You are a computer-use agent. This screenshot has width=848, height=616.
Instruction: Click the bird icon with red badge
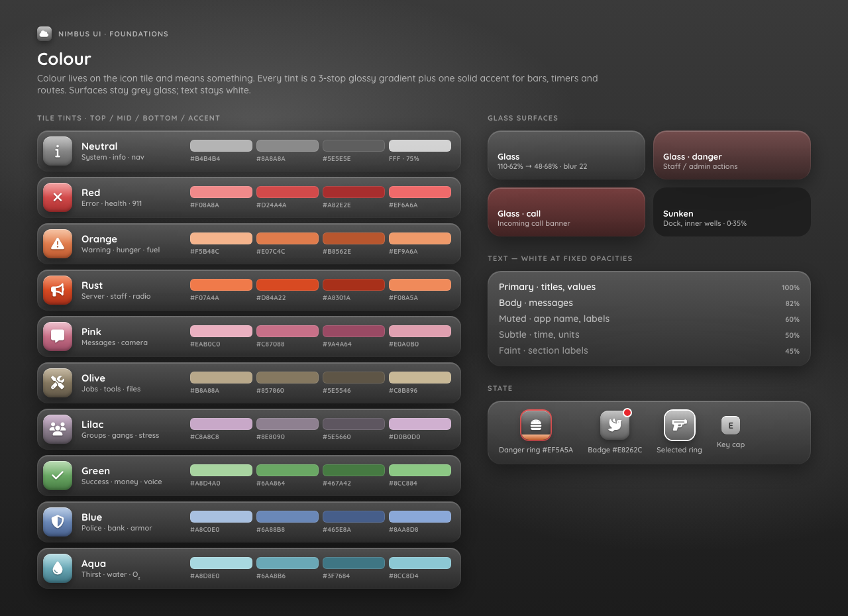615,425
